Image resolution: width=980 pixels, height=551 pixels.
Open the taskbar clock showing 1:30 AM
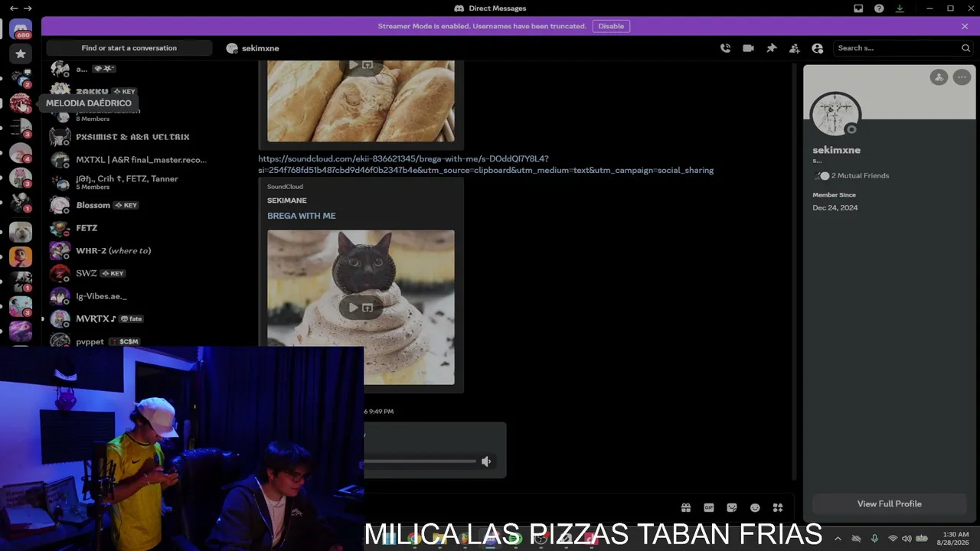coord(955,539)
